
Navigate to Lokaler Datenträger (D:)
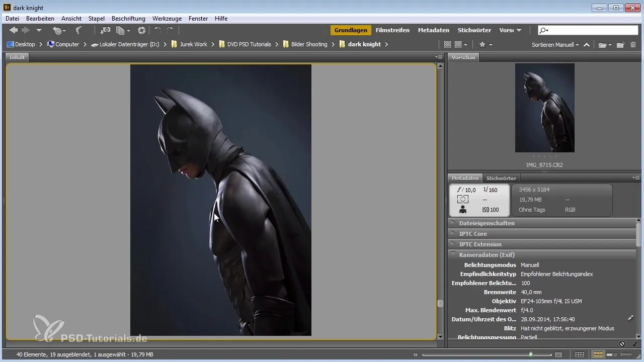(x=125, y=44)
